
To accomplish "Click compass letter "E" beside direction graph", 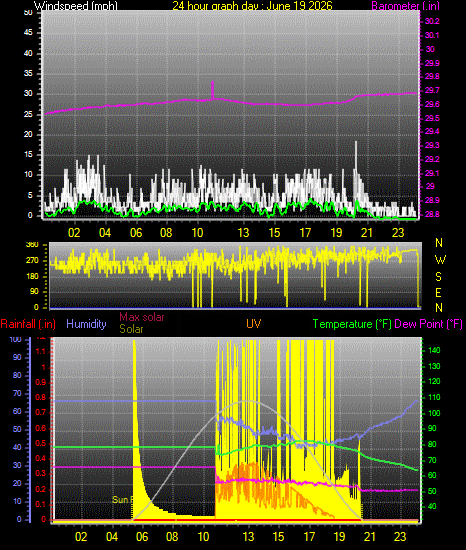I will [439, 292].
